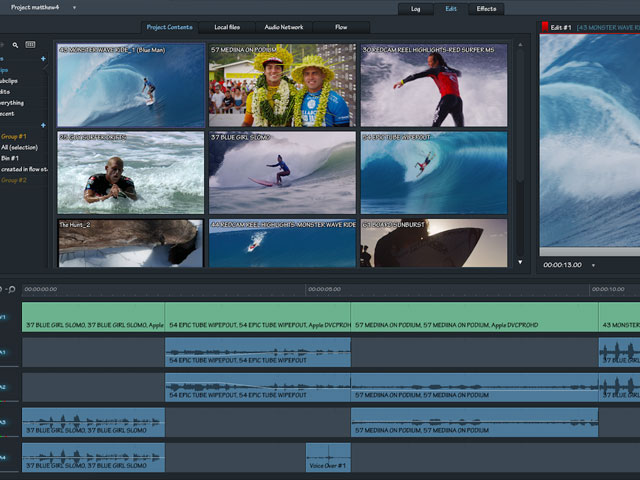Select the 37 BLUE GIRL SLOMO video segment on V1
The height and width of the screenshot is (480, 640).
[93, 317]
